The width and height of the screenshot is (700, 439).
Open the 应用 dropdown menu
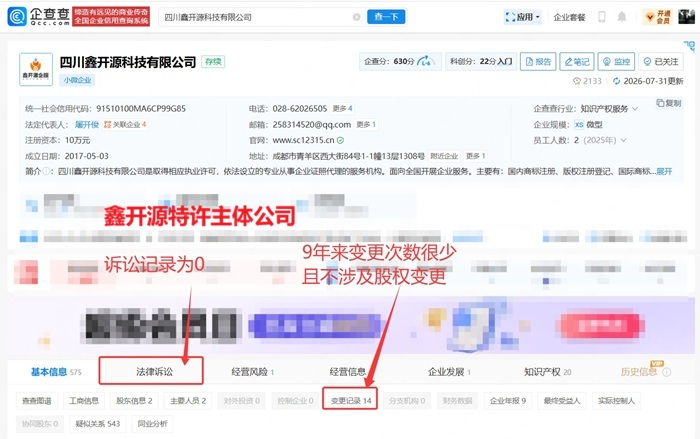pos(522,17)
